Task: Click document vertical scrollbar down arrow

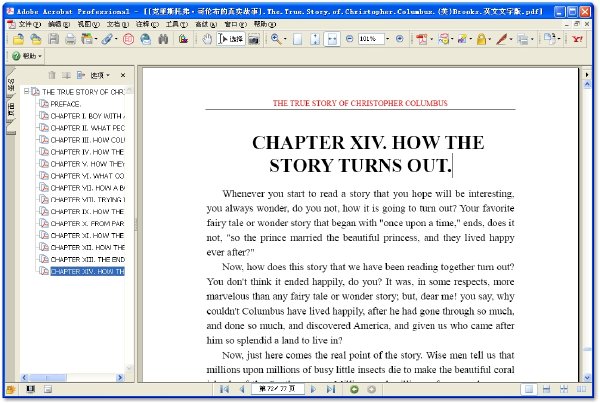Action: [x=587, y=378]
